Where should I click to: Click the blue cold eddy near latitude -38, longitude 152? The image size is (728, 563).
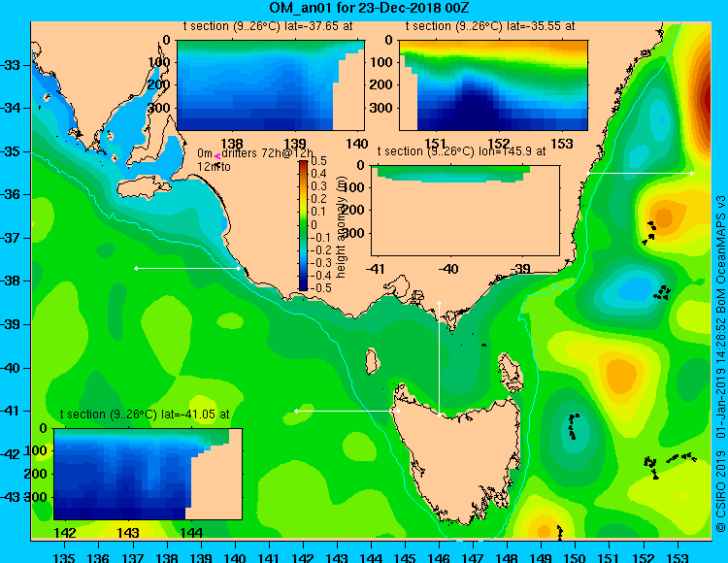635,287
